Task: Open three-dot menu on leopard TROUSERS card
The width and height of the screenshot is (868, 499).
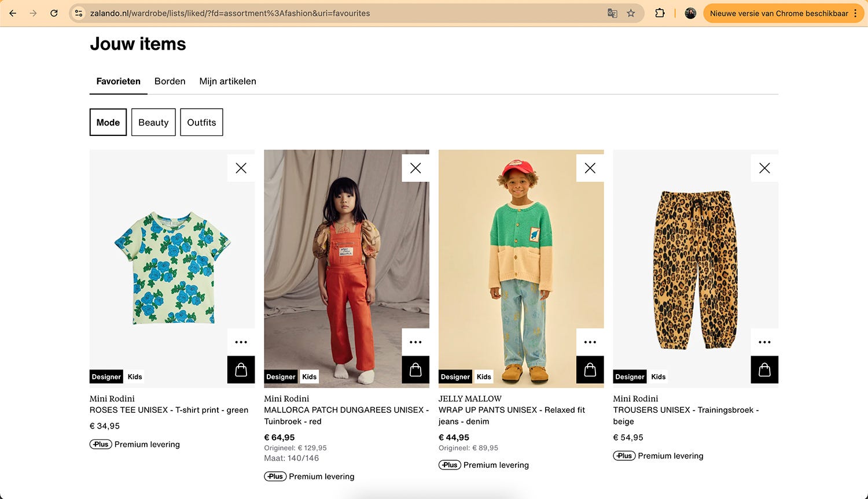Action: (x=764, y=342)
